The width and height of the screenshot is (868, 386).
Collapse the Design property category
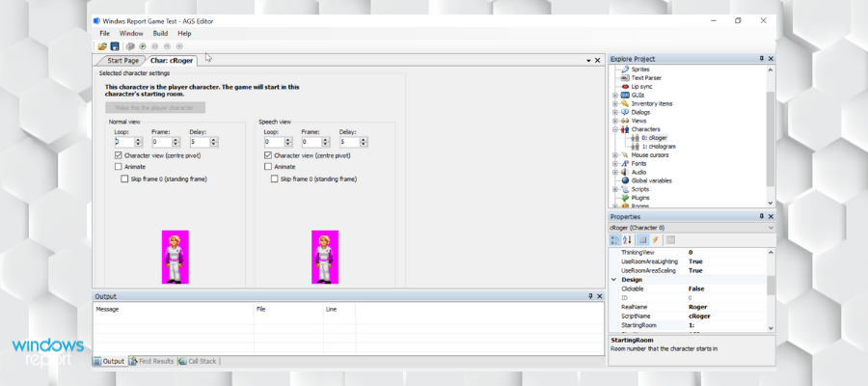(x=613, y=280)
